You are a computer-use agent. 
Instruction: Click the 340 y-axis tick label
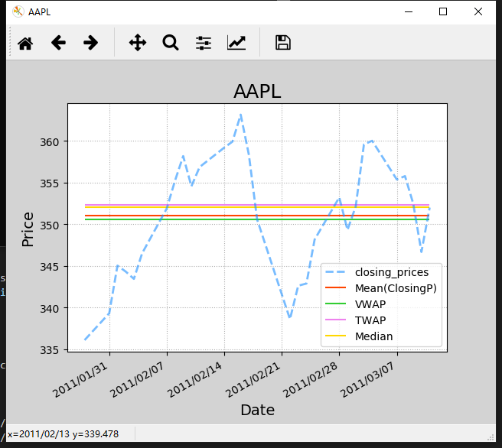tap(50, 309)
